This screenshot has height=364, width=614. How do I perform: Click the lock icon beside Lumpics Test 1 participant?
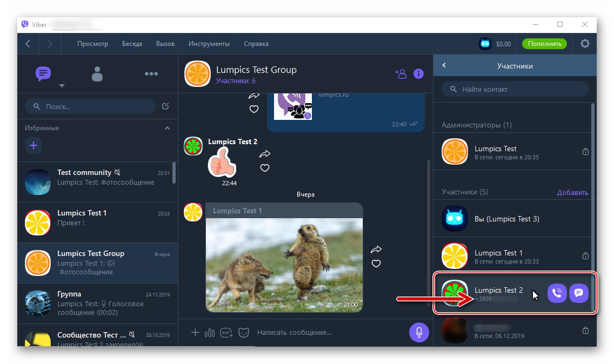click(585, 255)
